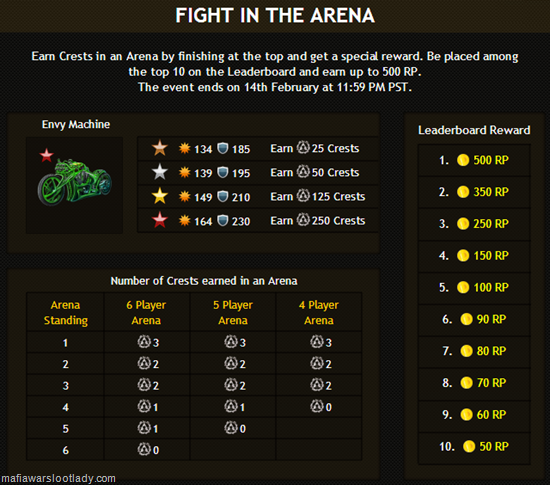The width and height of the screenshot is (550, 485).
Task: Click the silver star tier icon
Action: point(160,172)
